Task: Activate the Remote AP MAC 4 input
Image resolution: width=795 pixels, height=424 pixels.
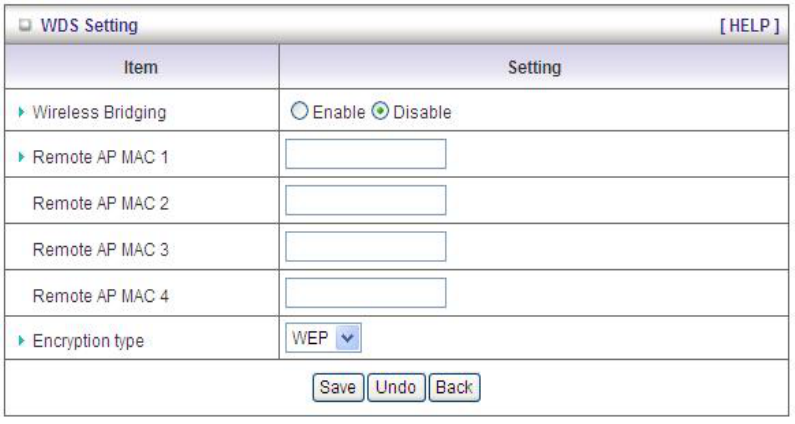Action: [x=365, y=293]
